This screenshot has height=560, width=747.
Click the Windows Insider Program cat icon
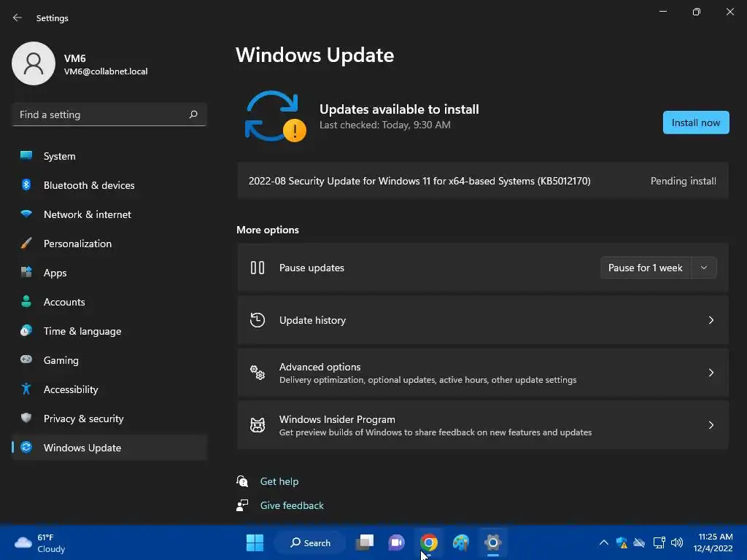point(258,425)
